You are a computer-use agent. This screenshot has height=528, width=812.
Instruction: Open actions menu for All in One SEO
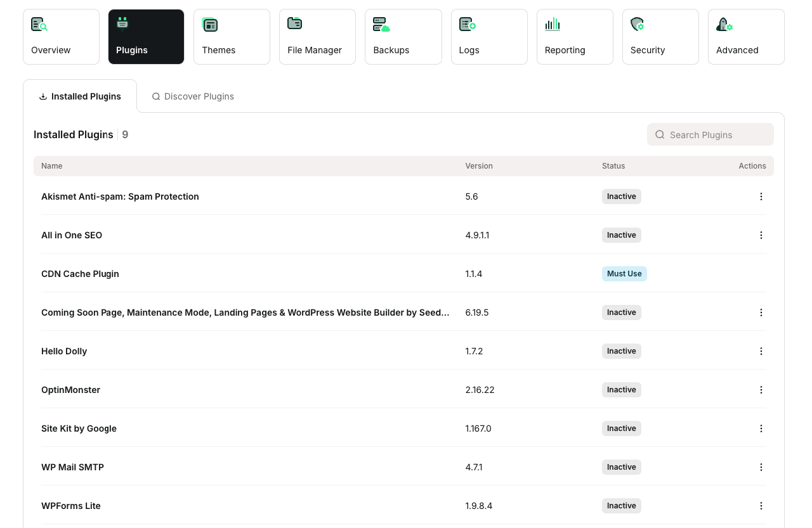coord(761,235)
